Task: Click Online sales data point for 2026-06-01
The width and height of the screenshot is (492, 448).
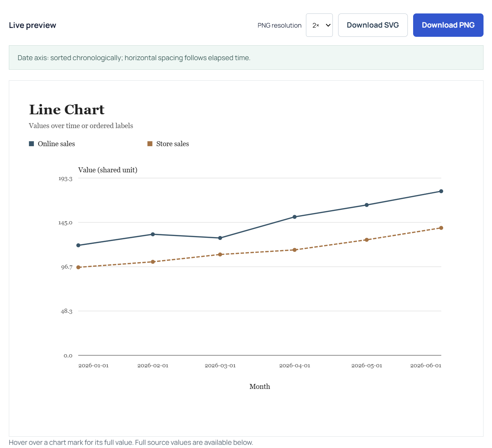Action: click(441, 191)
